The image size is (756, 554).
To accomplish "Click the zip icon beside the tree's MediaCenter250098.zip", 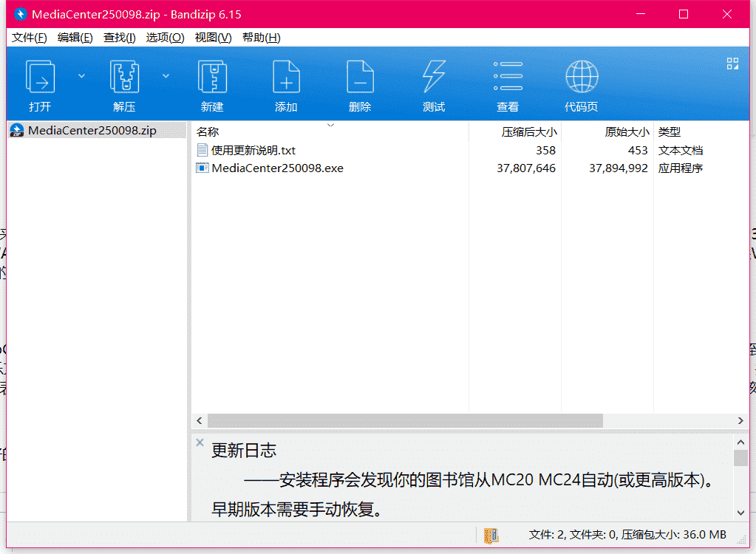I will [x=17, y=131].
